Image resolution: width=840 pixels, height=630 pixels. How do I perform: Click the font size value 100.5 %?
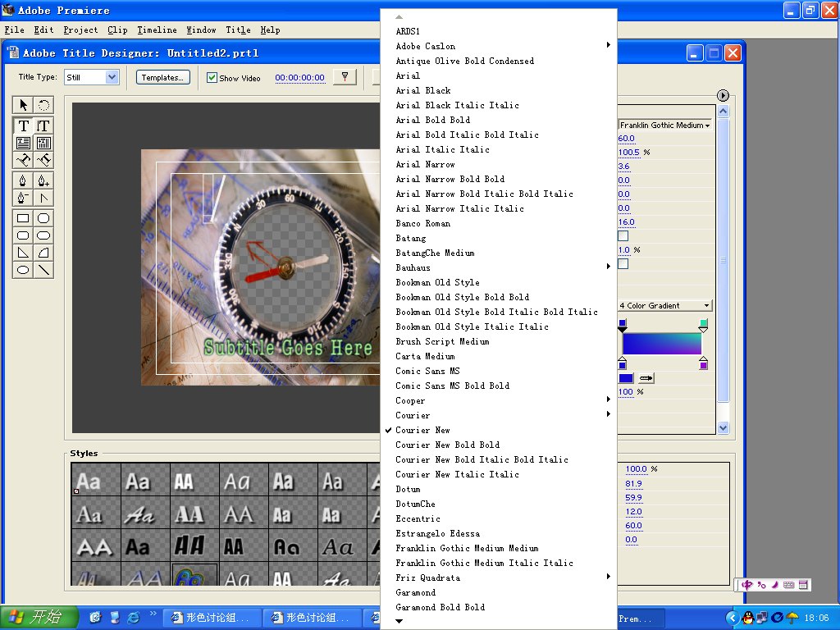629,152
